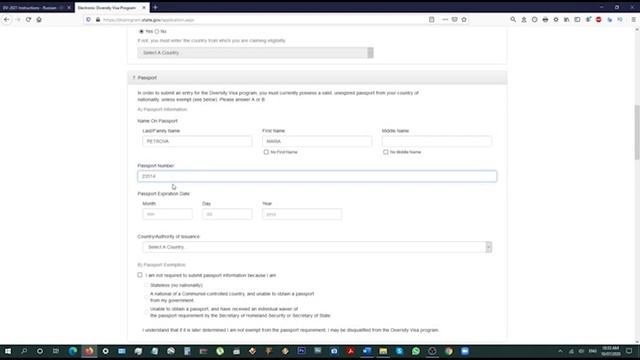
Task: Select Stateless (no nationality) option
Action: [147, 285]
